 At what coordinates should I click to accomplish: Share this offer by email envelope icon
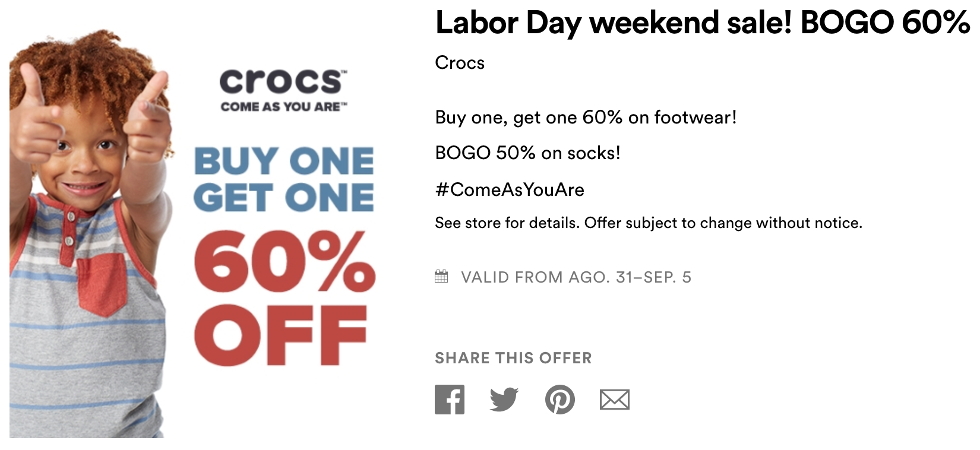pyautogui.click(x=614, y=400)
